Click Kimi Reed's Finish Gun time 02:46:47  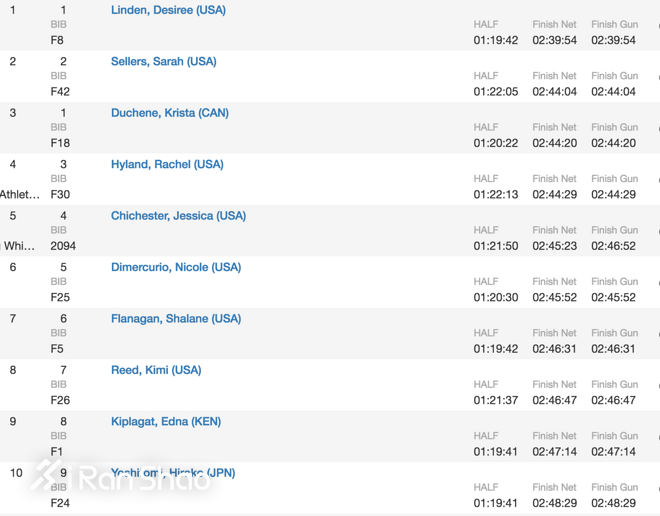pos(613,400)
